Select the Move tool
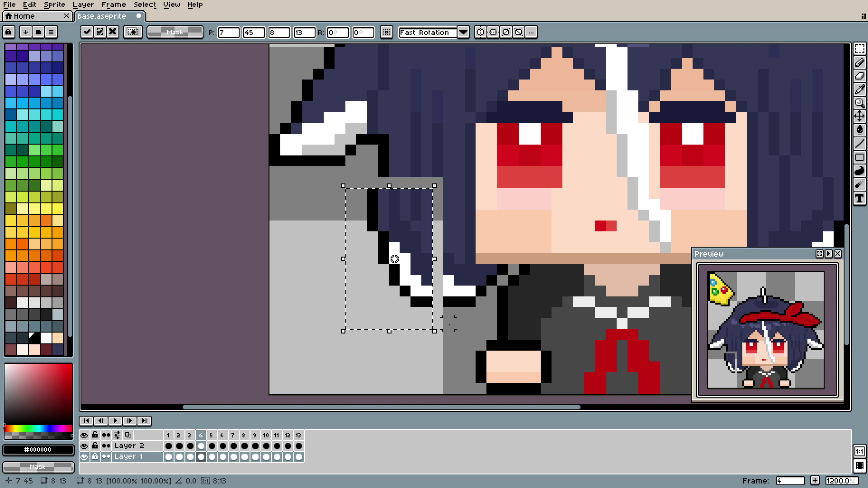This screenshot has width=868, height=488. [859, 117]
